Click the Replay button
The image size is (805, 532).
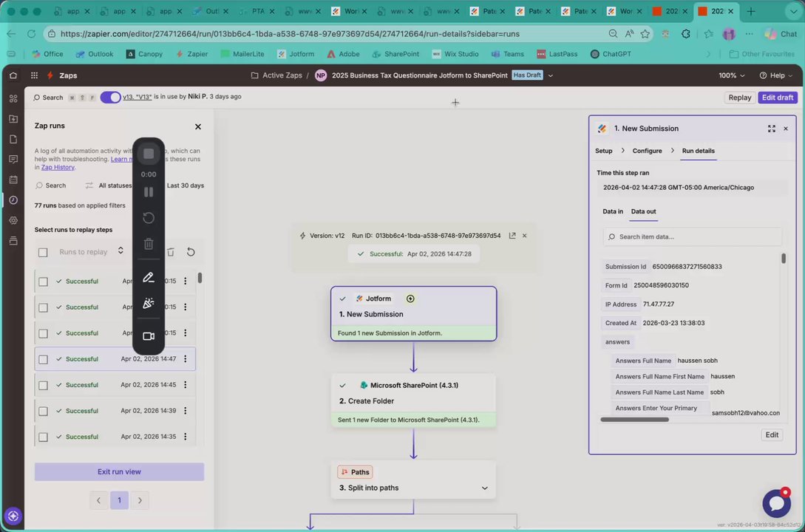[739, 98]
